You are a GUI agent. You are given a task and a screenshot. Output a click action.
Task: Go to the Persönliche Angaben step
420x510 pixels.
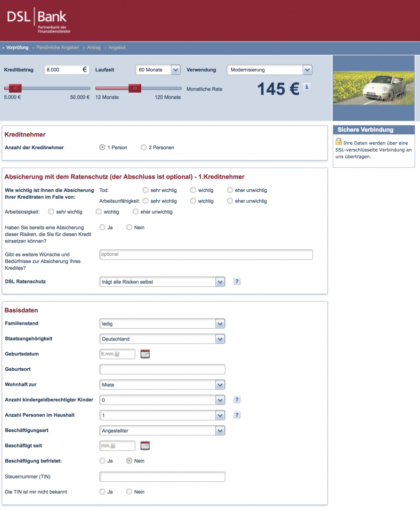pyautogui.click(x=58, y=47)
